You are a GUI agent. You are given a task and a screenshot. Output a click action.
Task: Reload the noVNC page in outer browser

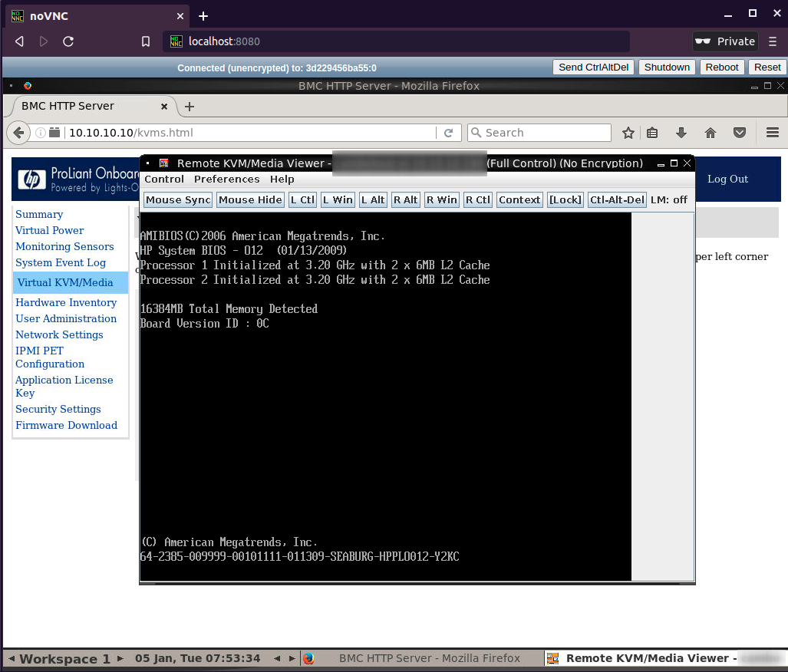[x=68, y=41]
